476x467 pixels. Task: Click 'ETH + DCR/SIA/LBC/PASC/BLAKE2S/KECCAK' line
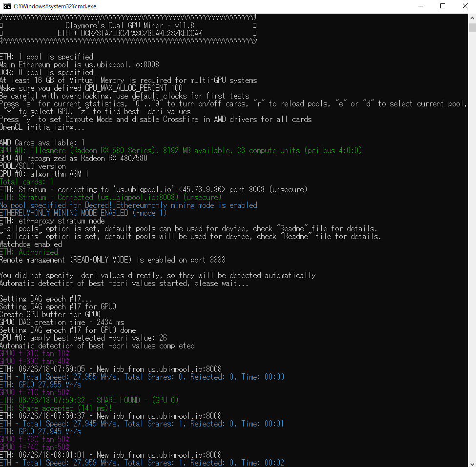[130, 33]
